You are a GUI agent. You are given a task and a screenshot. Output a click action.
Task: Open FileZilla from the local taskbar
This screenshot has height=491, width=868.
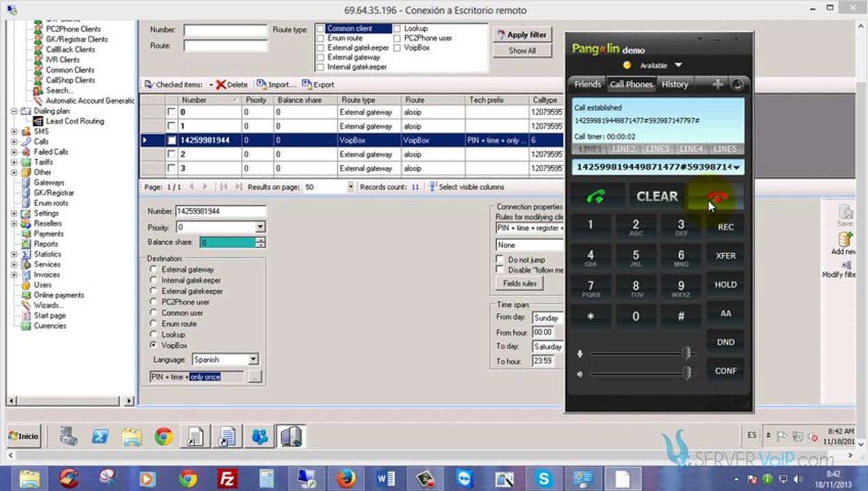[x=227, y=478]
